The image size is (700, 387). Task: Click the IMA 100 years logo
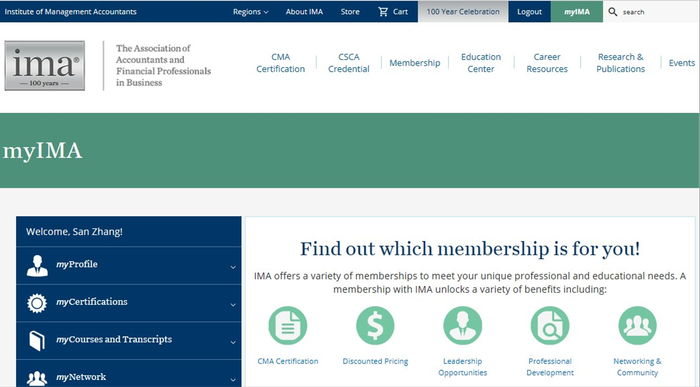click(45, 66)
